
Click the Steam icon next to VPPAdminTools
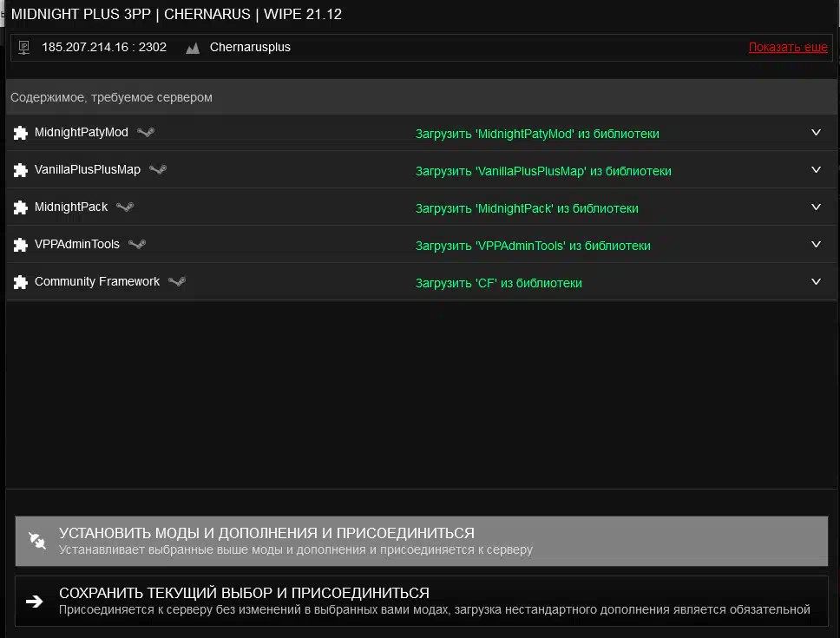coord(137,245)
